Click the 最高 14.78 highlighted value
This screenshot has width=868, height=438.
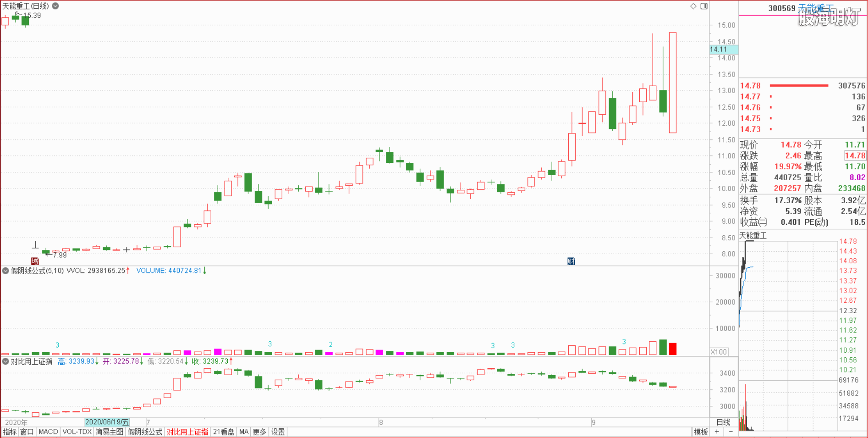tap(855, 156)
